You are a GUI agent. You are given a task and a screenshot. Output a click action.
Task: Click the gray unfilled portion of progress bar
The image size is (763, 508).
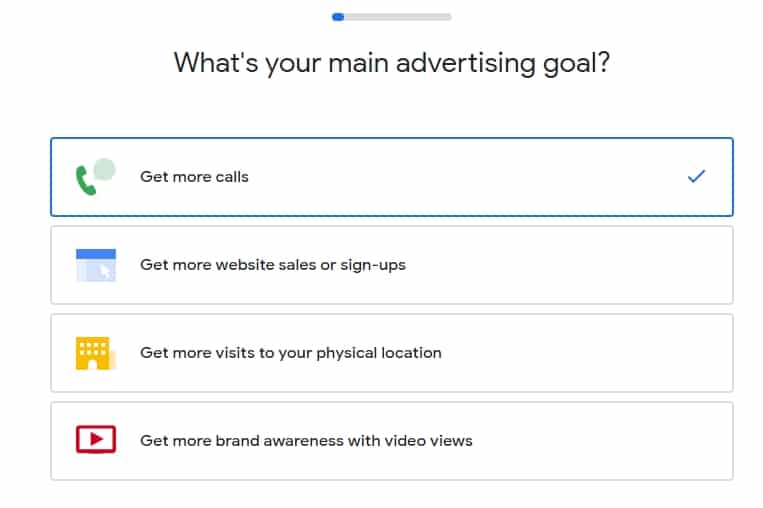(x=400, y=16)
